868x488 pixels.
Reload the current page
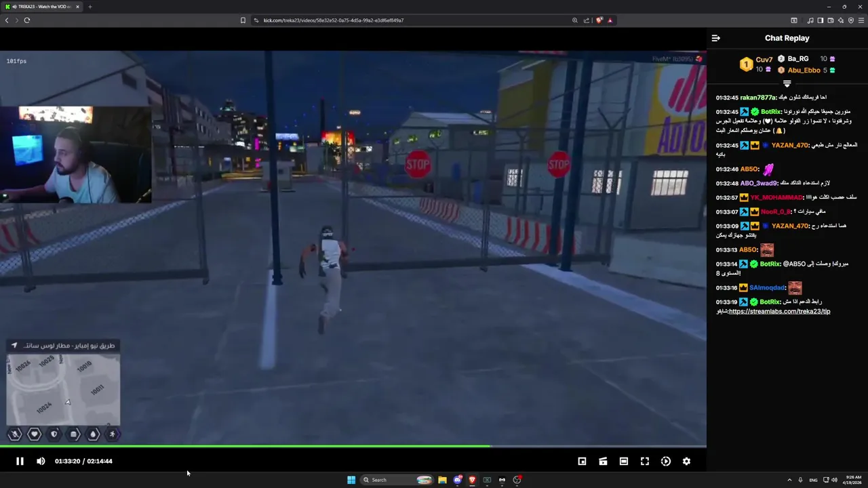pos(27,20)
